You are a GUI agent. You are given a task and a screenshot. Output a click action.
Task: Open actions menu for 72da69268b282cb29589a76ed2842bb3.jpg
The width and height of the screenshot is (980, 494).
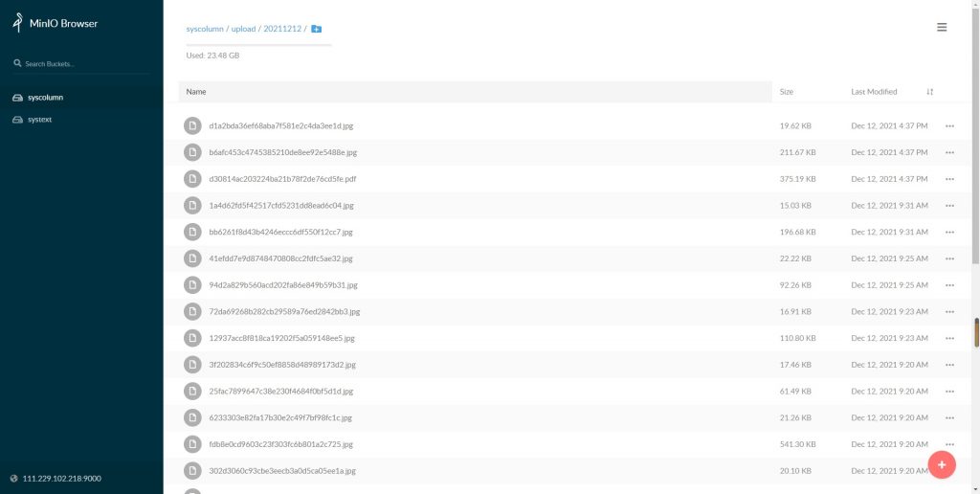950,312
